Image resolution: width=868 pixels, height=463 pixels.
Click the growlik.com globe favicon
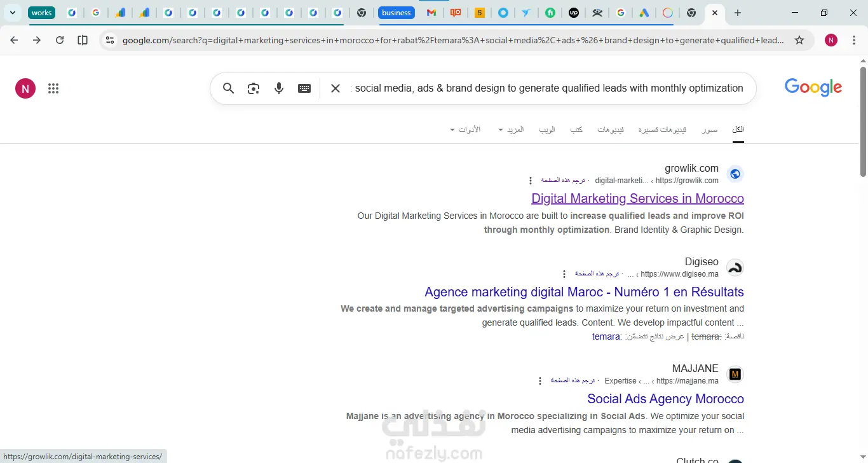735,174
